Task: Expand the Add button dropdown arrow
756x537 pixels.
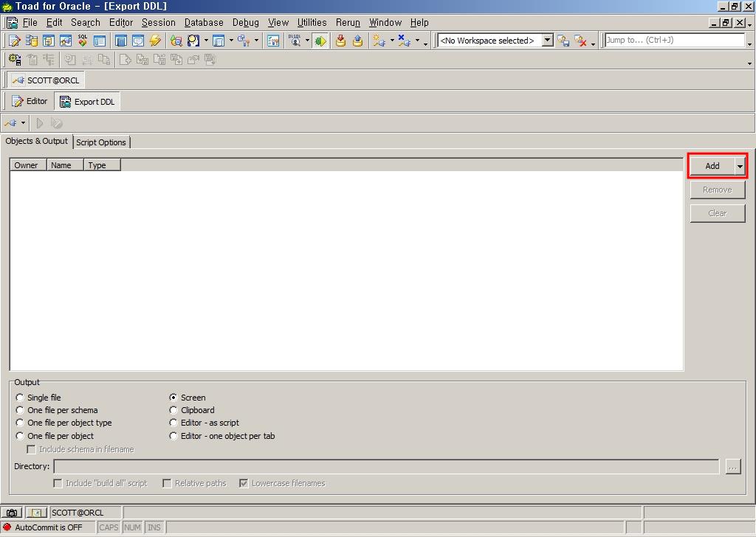Action: (740, 167)
